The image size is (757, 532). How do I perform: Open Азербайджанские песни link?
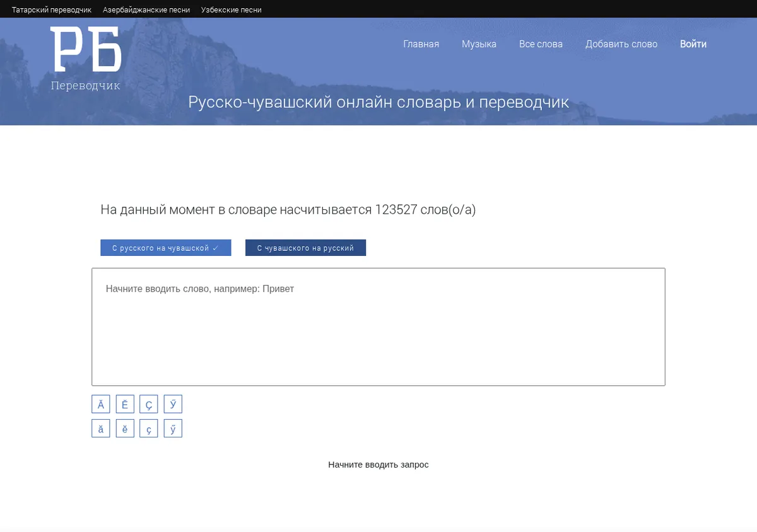[146, 10]
